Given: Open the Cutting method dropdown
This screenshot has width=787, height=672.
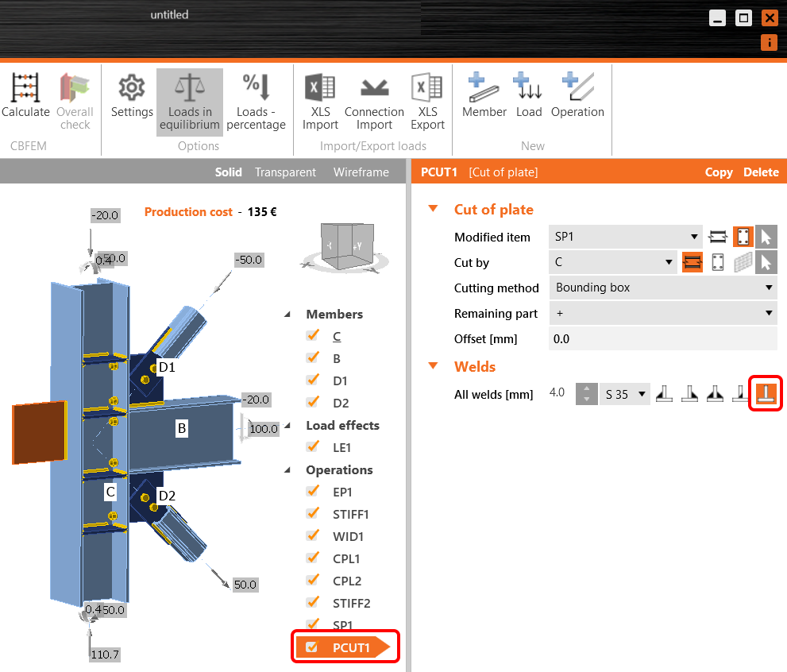Looking at the screenshot, I should (662, 288).
